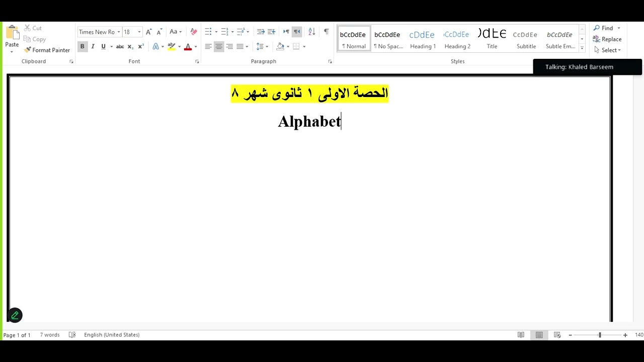Expand the Styles gallery more arrow
The height and width of the screenshot is (362, 644).
point(582,48)
